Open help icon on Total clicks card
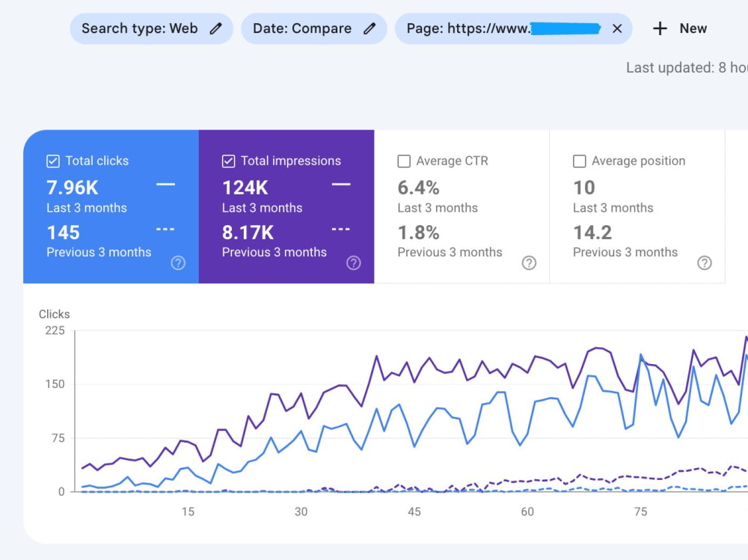748x560 pixels. click(x=178, y=263)
